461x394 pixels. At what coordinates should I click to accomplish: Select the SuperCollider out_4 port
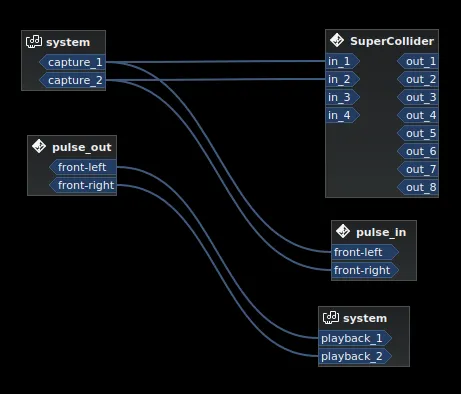418,115
